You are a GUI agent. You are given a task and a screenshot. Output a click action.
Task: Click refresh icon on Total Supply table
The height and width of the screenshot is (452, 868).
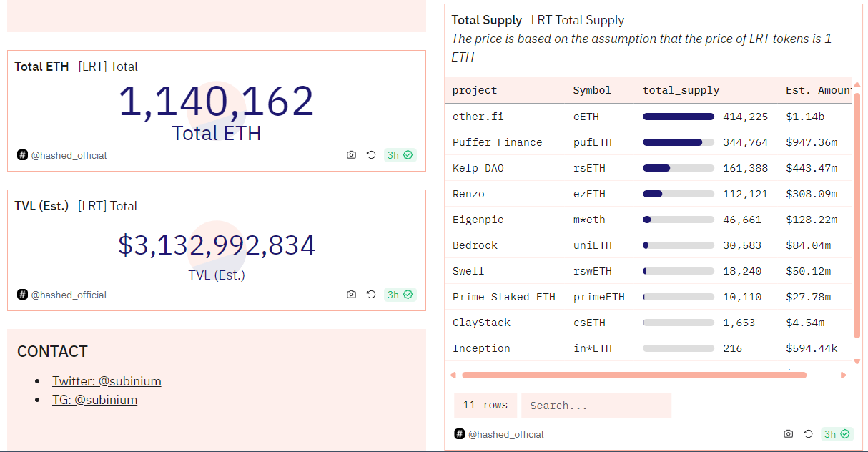[808, 434]
